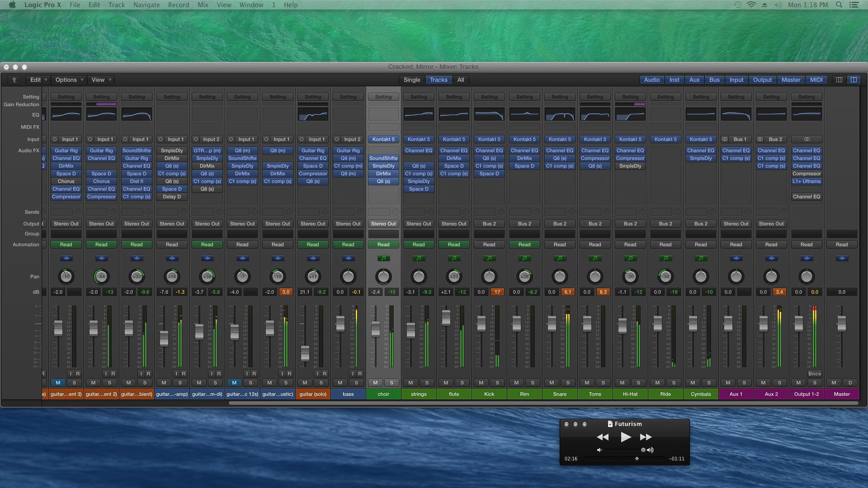The image size is (868, 488).
Task: Click the stereo format icon on Output 1-2
Action: 807,139
